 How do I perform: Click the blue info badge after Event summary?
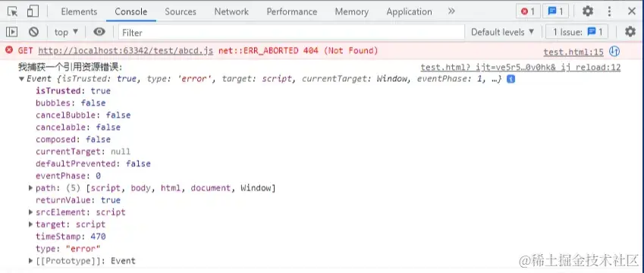[x=510, y=79]
